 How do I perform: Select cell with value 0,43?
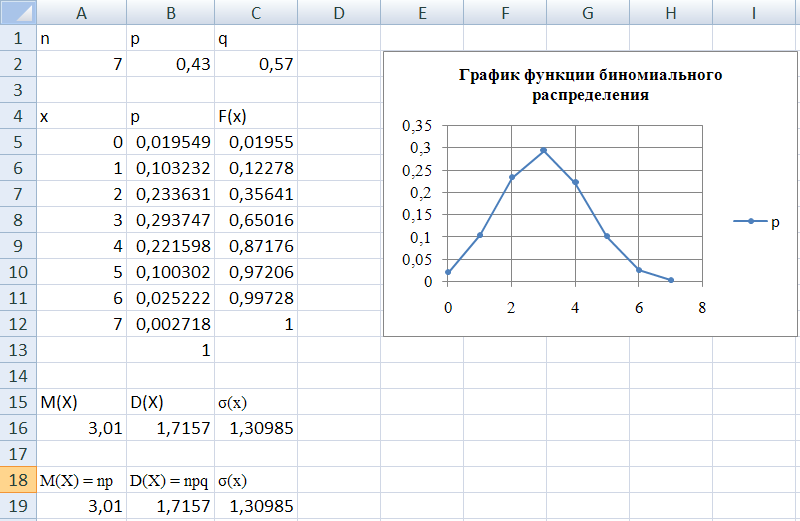170,64
